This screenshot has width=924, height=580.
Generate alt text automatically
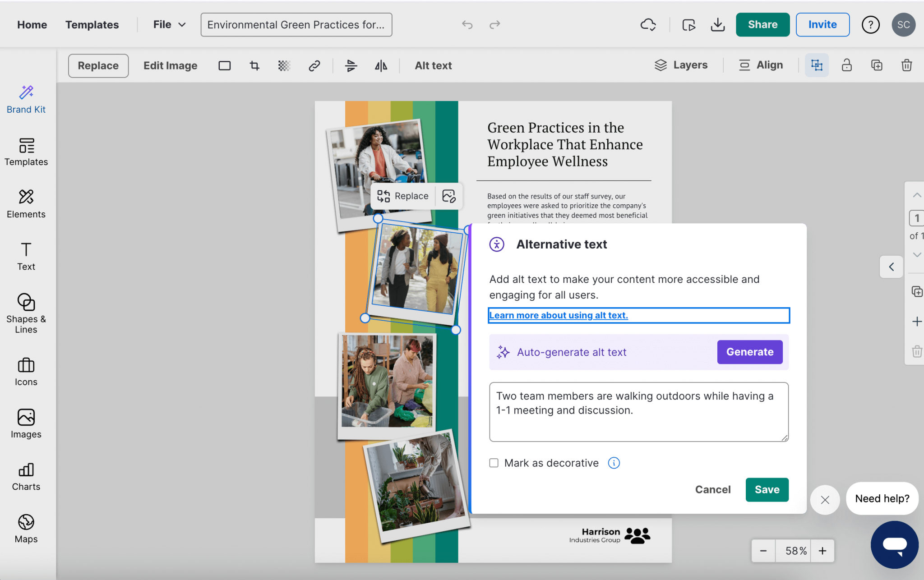(749, 352)
